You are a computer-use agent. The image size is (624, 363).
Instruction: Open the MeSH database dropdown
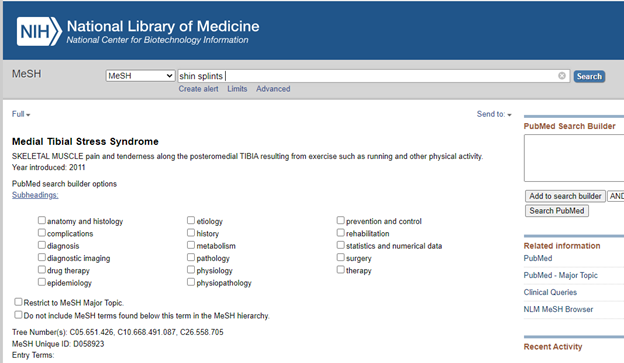pos(140,76)
